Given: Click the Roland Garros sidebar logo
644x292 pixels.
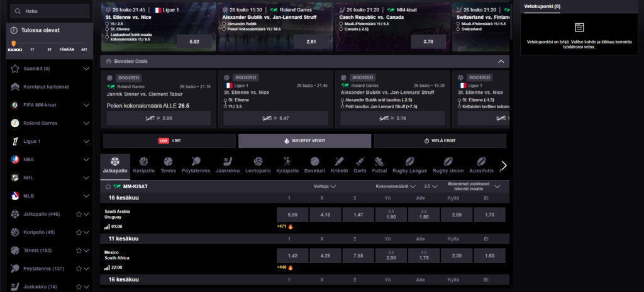Looking at the screenshot, I should (15, 123).
